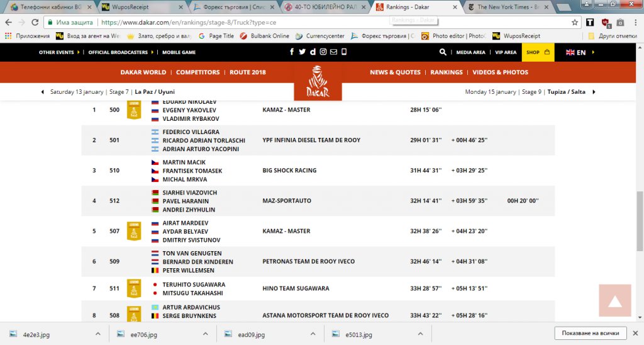This screenshot has height=345, width=644.
Task: Switch to The New York Times tab
Action: tap(508, 7)
